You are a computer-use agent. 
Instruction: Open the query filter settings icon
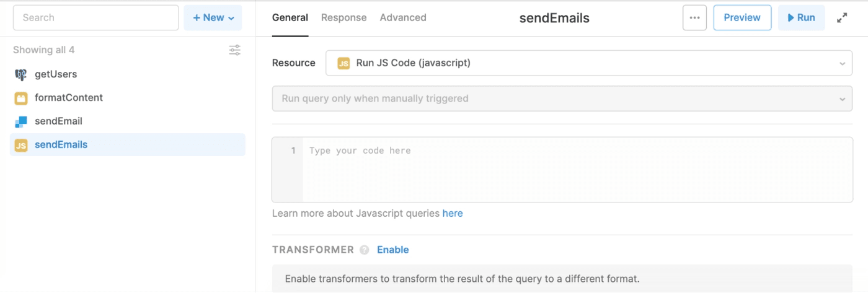click(x=234, y=50)
